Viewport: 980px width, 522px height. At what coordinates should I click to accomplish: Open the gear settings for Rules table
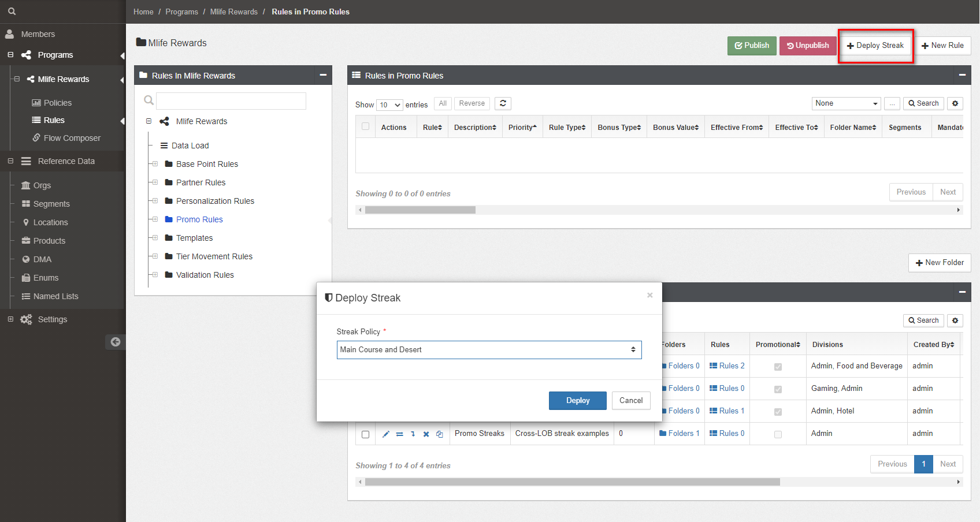coord(955,103)
